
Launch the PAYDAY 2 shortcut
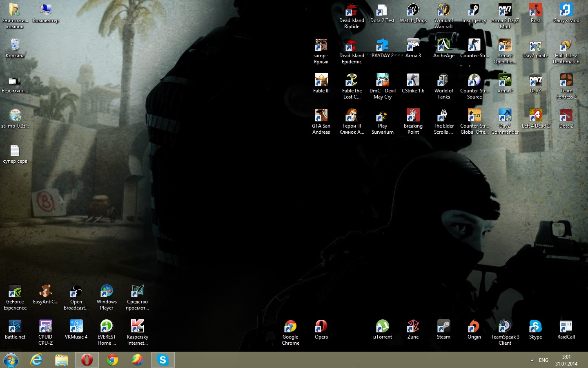(382, 49)
